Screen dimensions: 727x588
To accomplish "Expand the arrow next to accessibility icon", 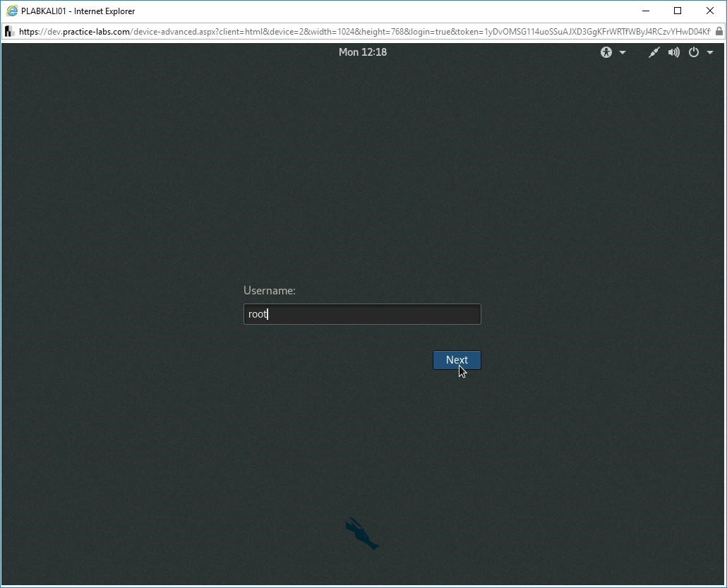I will (x=623, y=53).
